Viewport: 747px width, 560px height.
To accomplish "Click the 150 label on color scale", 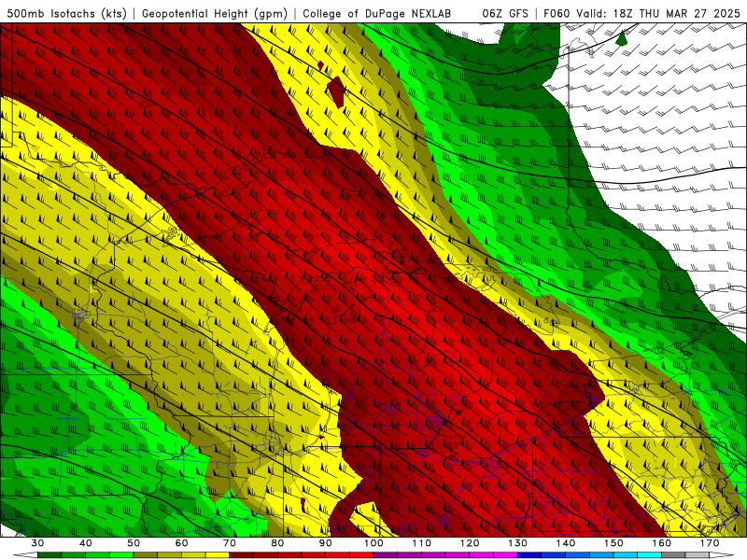I will [x=613, y=543].
